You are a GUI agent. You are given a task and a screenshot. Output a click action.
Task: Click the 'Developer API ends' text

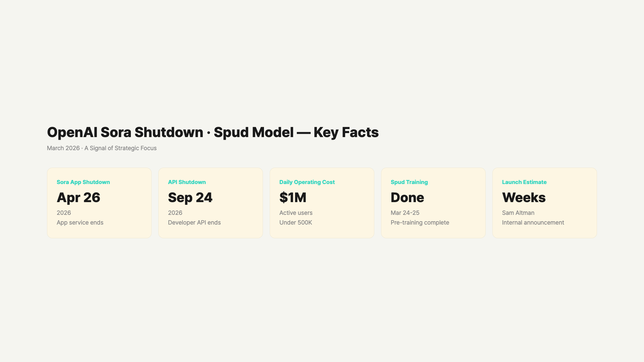[x=194, y=223]
